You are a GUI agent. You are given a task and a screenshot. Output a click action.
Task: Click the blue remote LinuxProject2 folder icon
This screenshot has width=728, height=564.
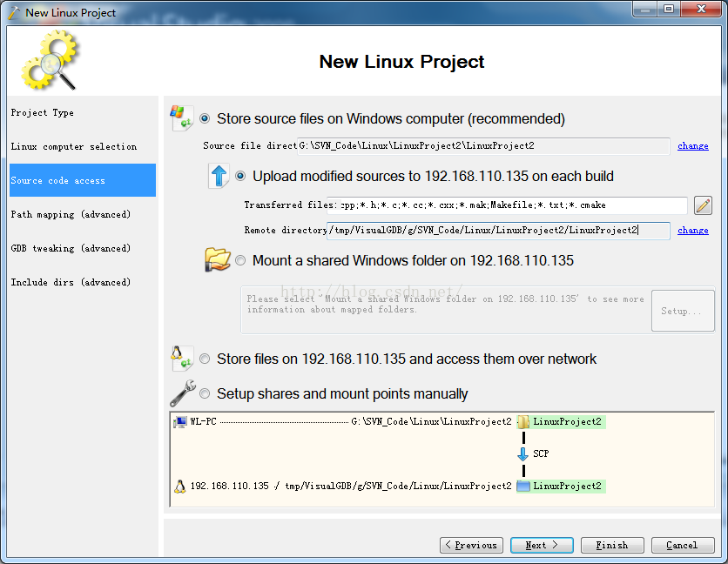pos(523,486)
